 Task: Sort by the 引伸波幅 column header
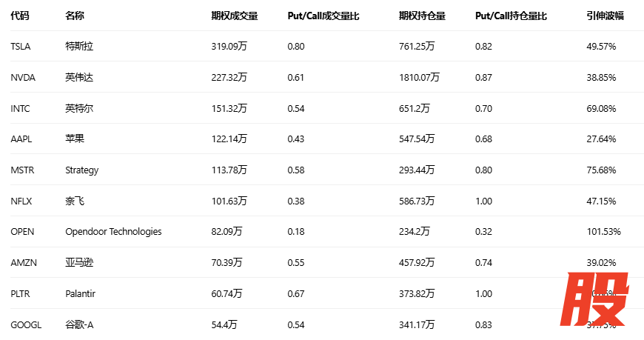[605, 16]
